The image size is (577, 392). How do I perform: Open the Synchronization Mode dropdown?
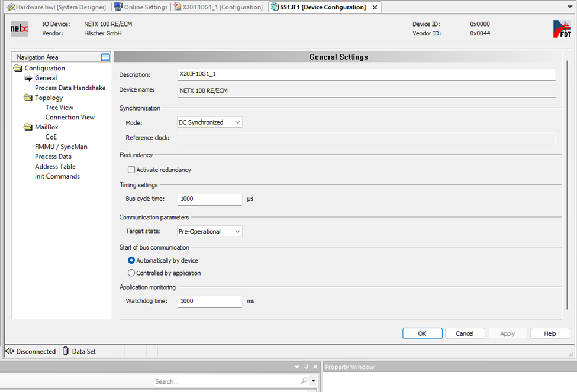point(209,122)
